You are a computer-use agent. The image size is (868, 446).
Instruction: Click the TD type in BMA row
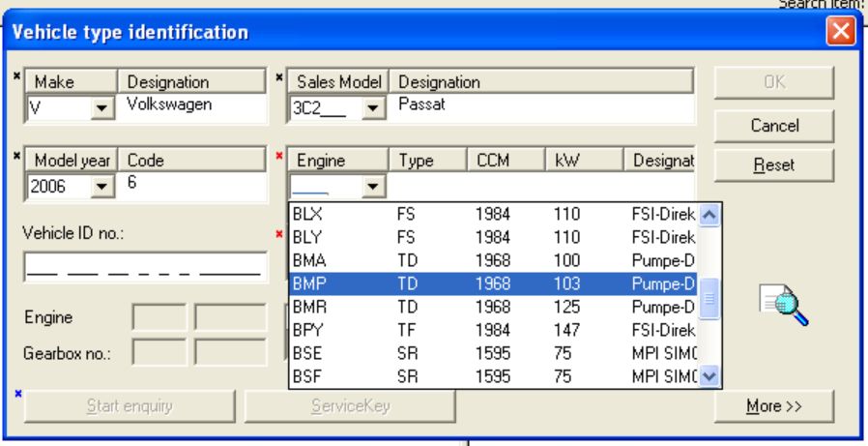tap(408, 260)
